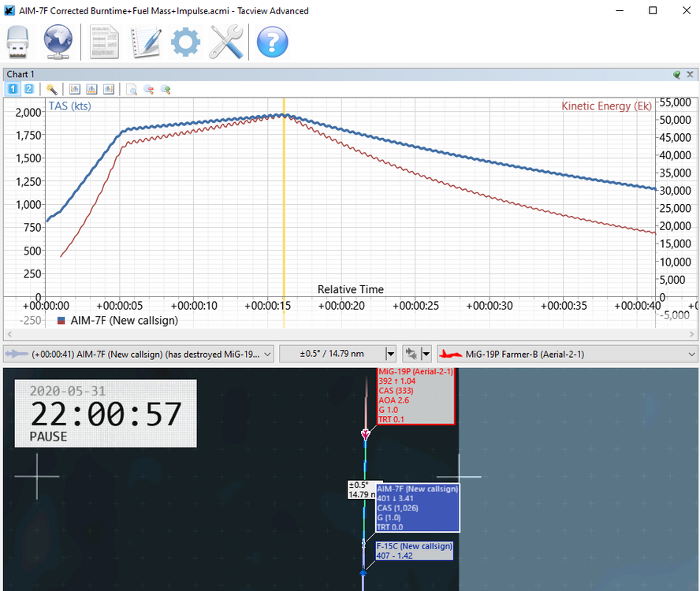Click the ±0.5° 14.79 n distance tag in 3D view
This screenshot has height=591, width=700.
click(x=362, y=489)
